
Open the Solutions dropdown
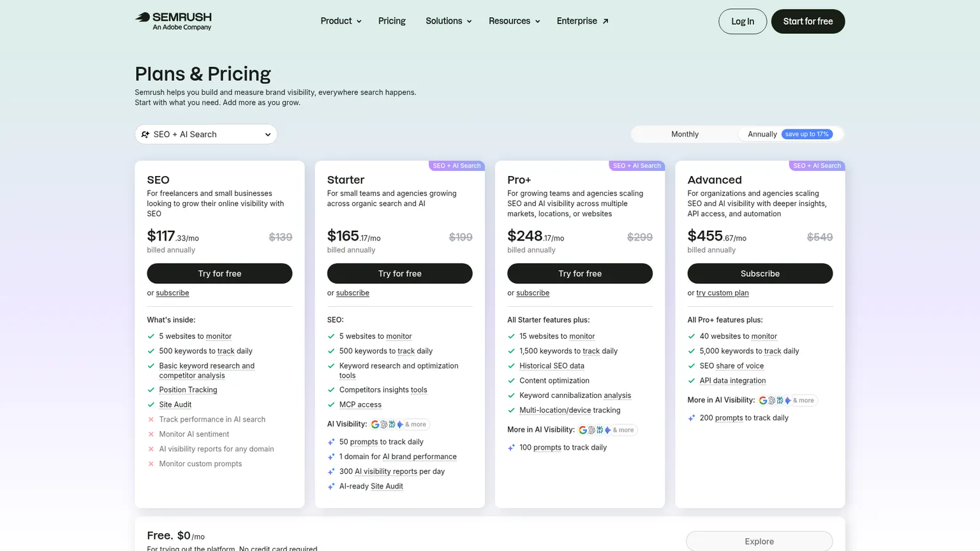[449, 21]
